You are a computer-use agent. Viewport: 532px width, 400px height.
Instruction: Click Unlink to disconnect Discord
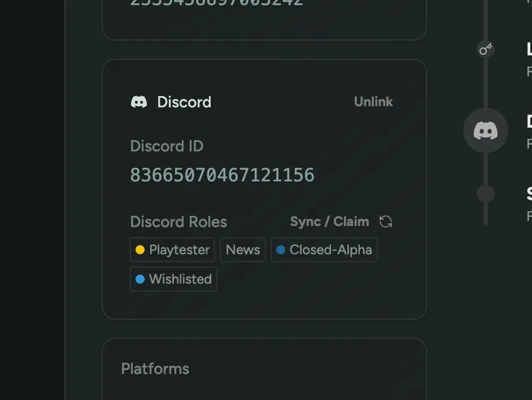[373, 102]
